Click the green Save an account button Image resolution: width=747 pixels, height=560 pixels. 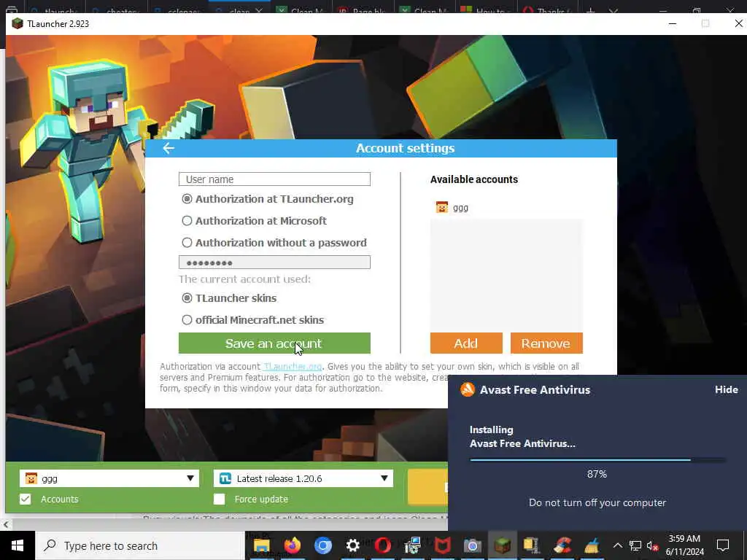[274, 343]
